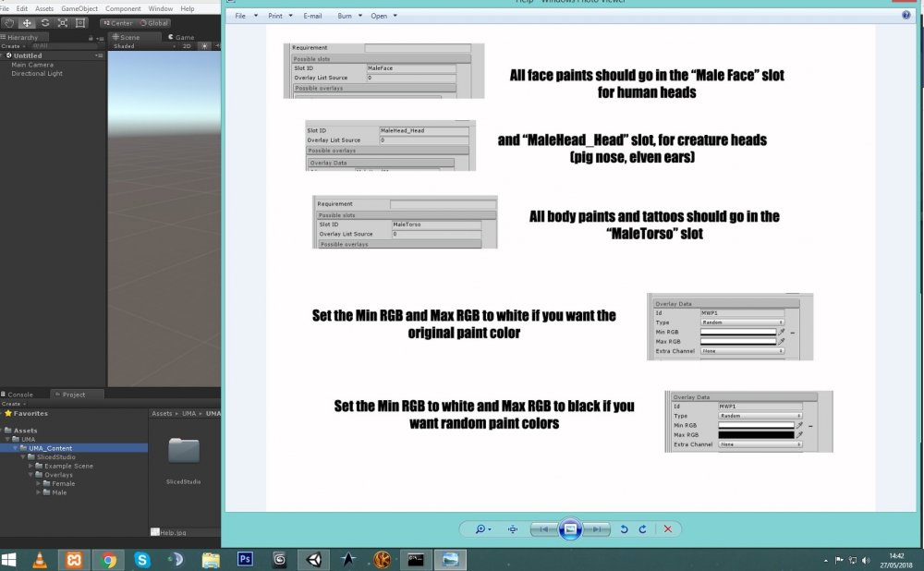The width and height of the screenshot is (924, 571).
Task: Click the fit-to-window actual size icon
Action: (513, 528)
